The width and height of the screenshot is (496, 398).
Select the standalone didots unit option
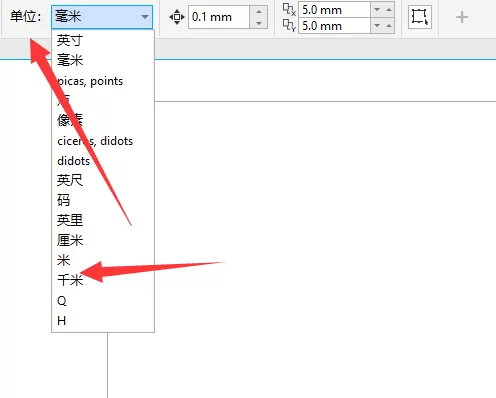coord(103,161)
